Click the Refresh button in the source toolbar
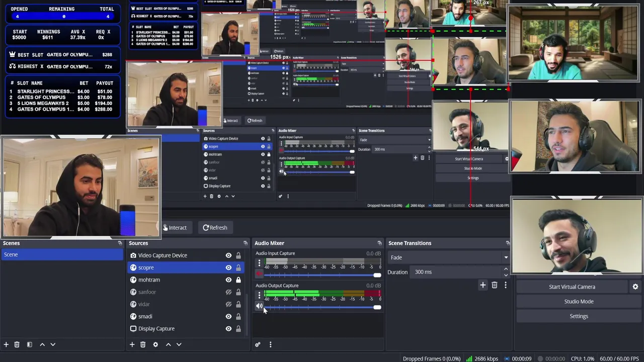Viewport: 644px width, 362px height. point(215,228)
